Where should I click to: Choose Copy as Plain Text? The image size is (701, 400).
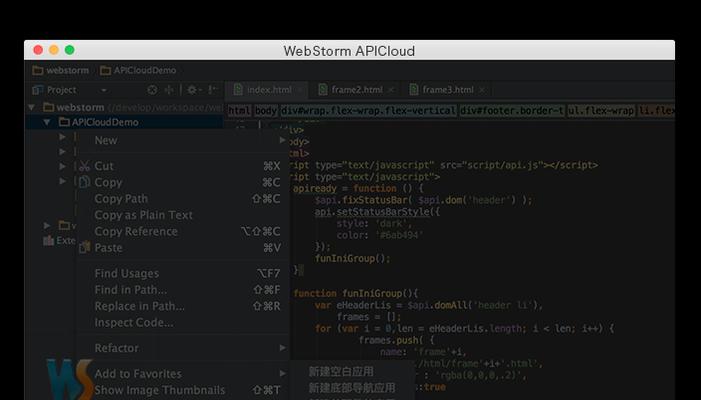183,215
